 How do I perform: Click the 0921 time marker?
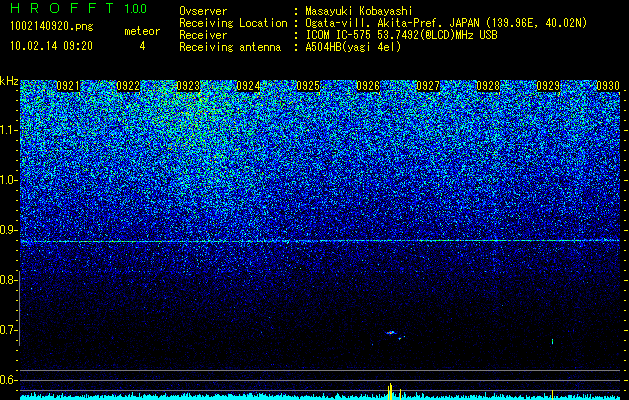click(68, 86)
